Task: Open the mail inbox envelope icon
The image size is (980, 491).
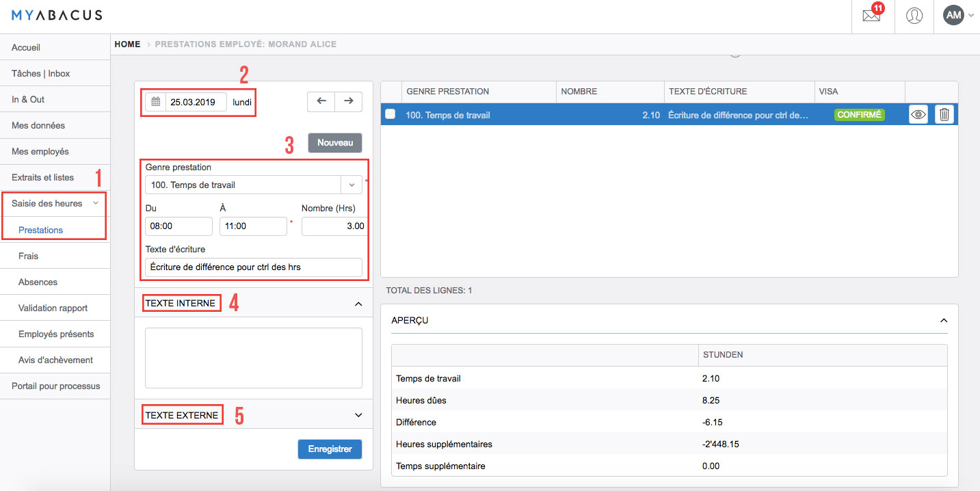Action: (871, 16)
